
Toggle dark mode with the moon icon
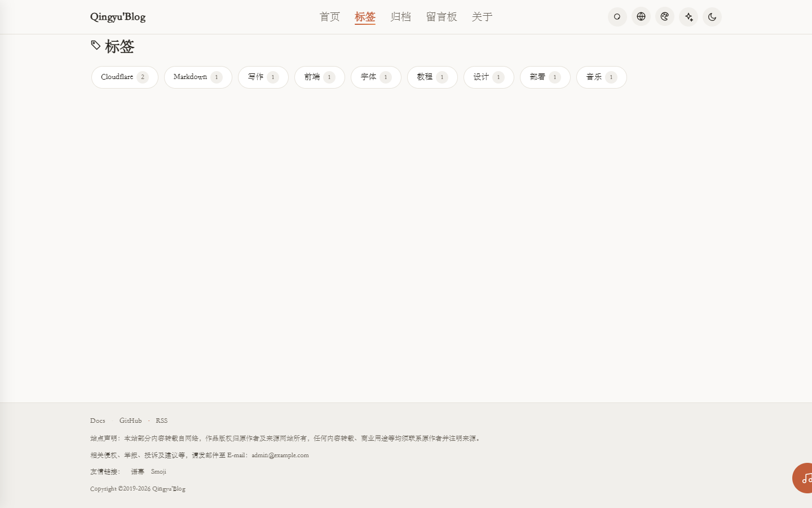712,17
